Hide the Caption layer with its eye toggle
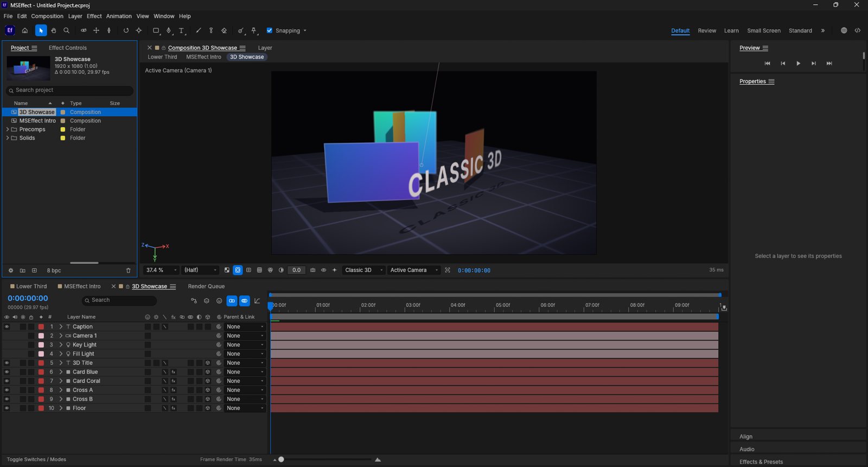868x467 pixels. (x=7, y=327)
